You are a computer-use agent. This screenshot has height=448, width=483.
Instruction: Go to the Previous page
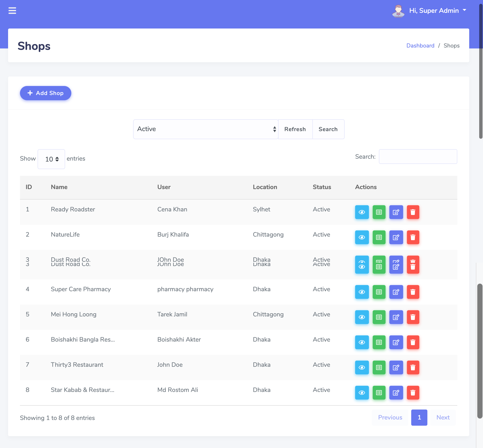pyautogui.click(x=390, y=417)
